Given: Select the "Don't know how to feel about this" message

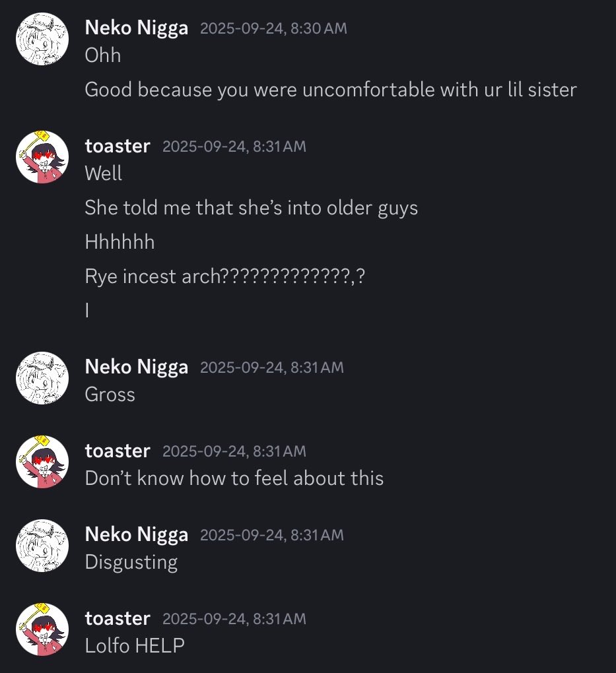Looking at the screenshot, I should click(x=234, y=478).
